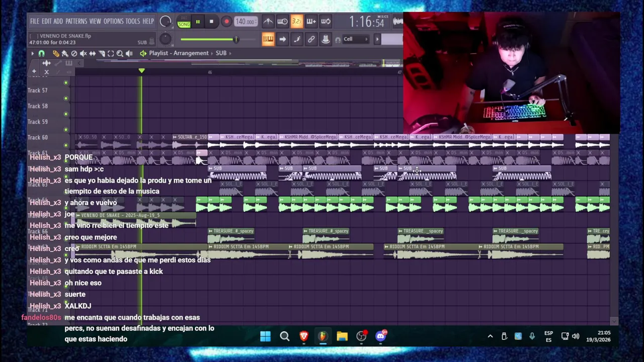Open playlist options arrow menu
The image size is (644, 362).
pos(33,53)
